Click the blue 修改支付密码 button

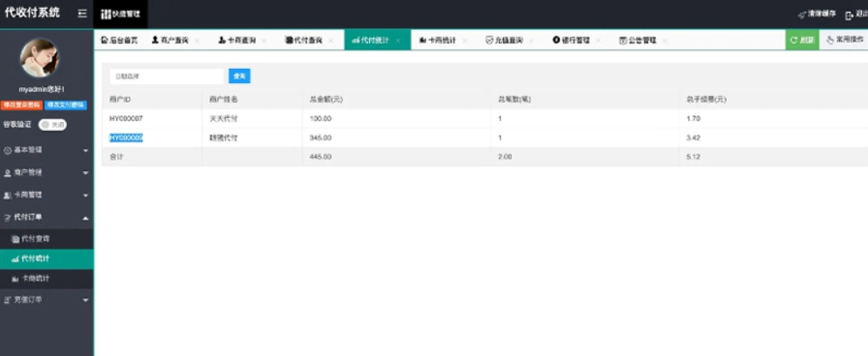point(65,106)
